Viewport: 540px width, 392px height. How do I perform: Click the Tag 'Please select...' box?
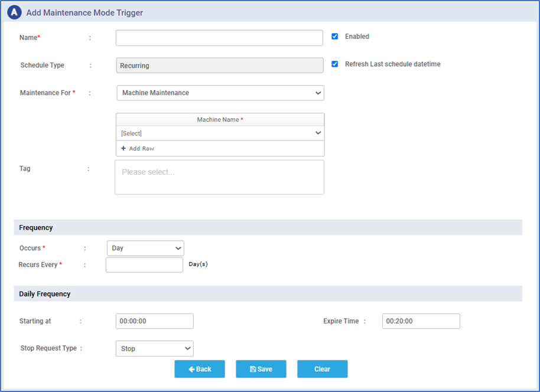click(219, 177)
